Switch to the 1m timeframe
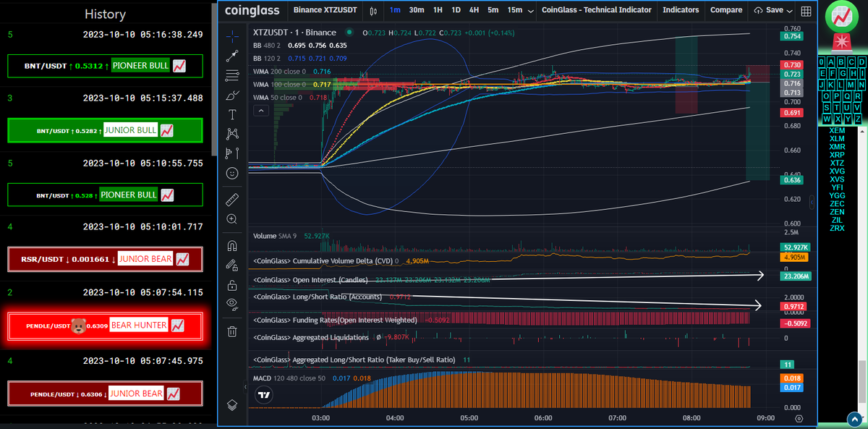Image resolution: width=868 pixels, height=429 pixels. (395, 10)
